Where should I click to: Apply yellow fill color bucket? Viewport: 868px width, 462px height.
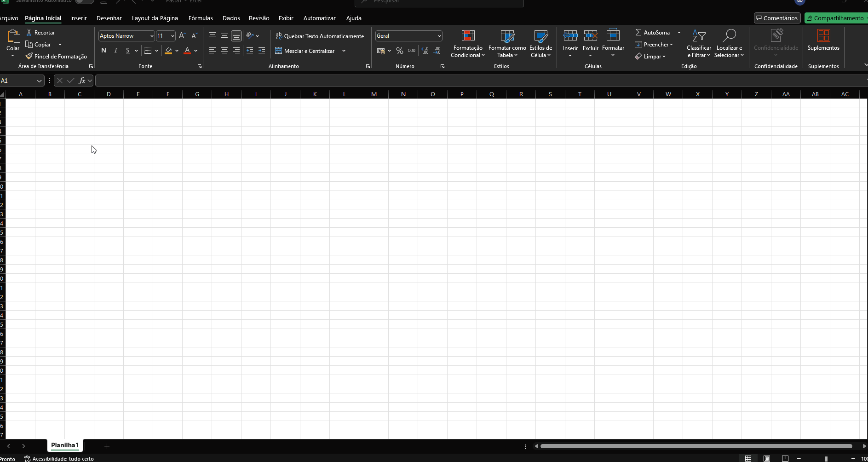(x=168, y=51)
